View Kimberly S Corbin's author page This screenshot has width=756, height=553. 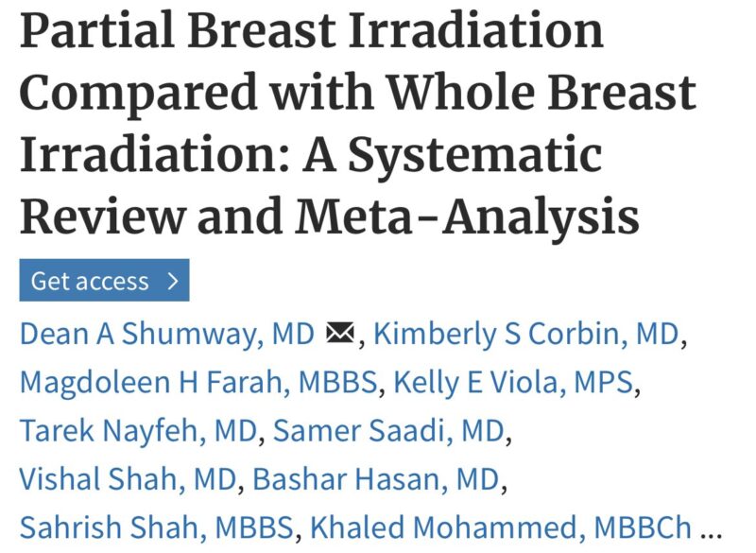(498, 335)
